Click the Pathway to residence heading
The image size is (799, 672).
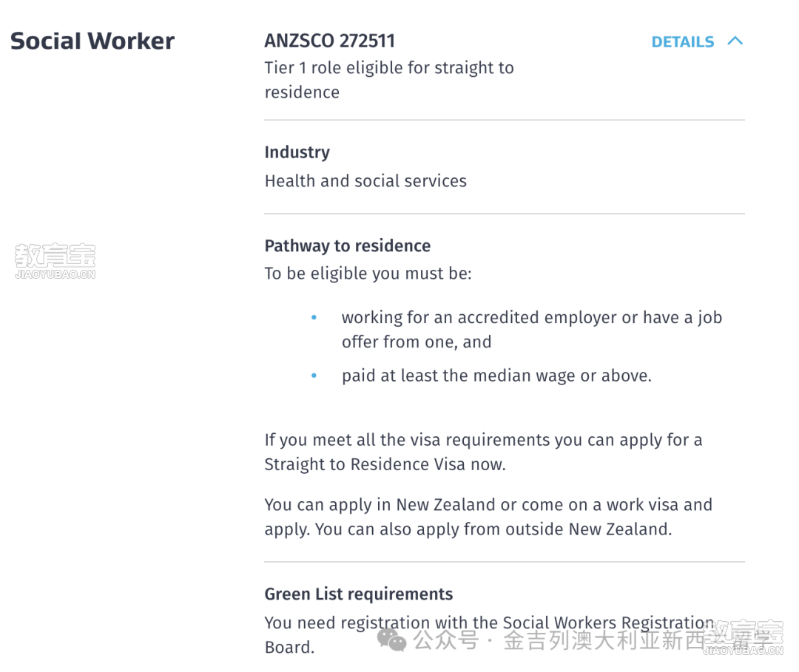pyautogui.click(x=348, y=246)
